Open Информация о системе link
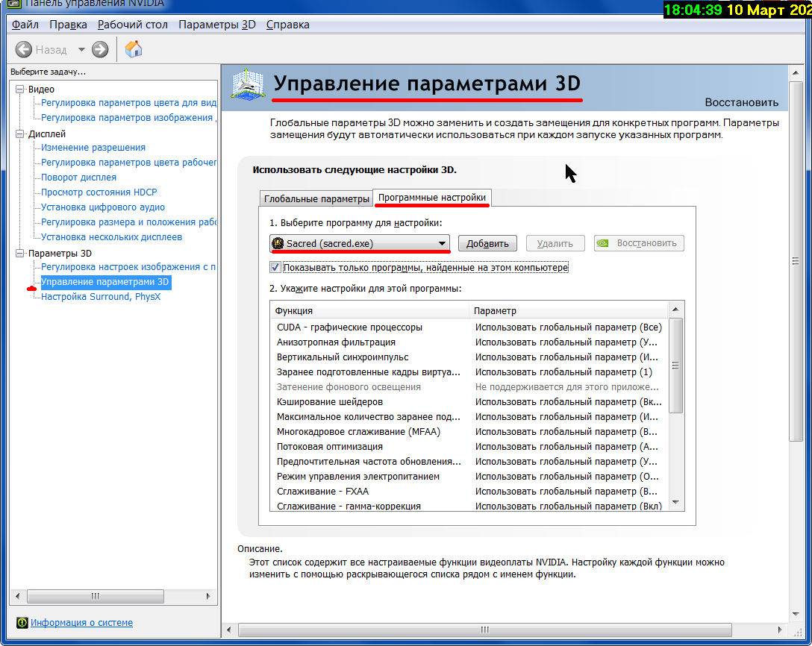Image resolution: width=812 pixels, height=646 pixels. [81, 623]
